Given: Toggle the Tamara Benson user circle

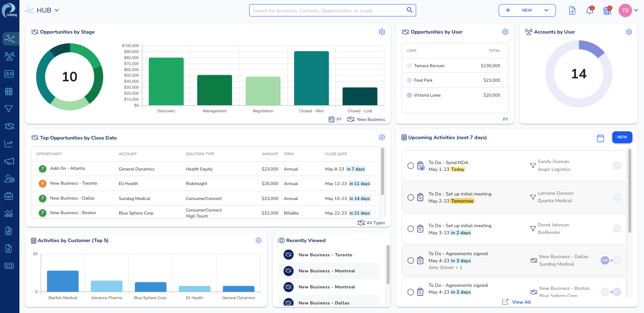Looking at the screenshot, I should click(409, 66).
